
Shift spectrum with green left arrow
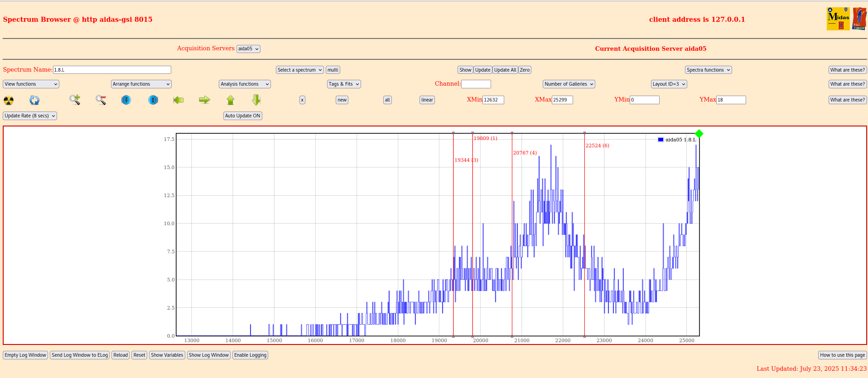pyautogui.click(x=178, y=100)
